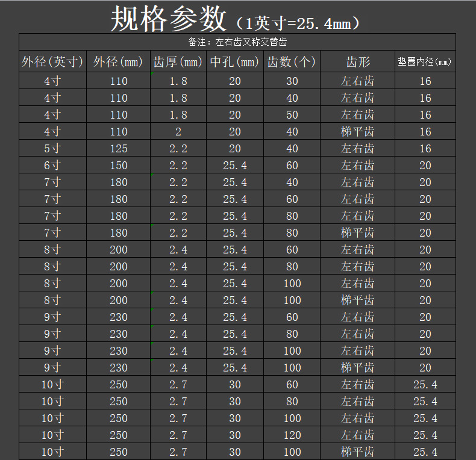Select 梯平齿 in the 7寸 row
476x460 pixels.
tap(358, 233)
